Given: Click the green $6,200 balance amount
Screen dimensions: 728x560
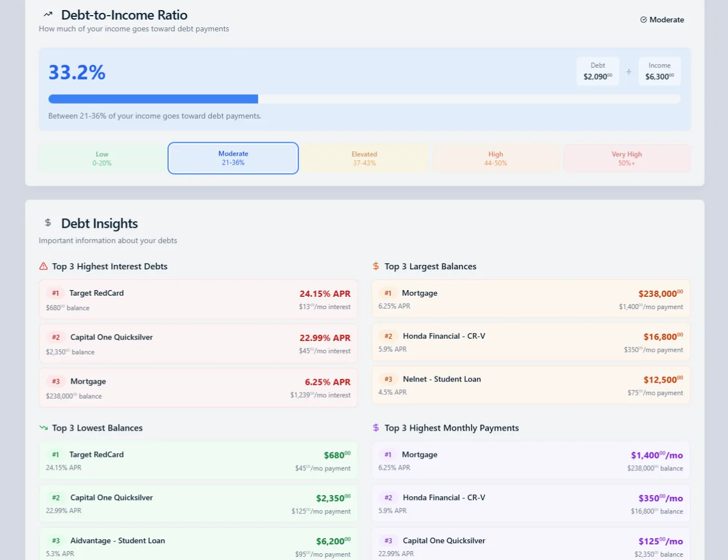Looking at the screenshot, I should [333, 541].
